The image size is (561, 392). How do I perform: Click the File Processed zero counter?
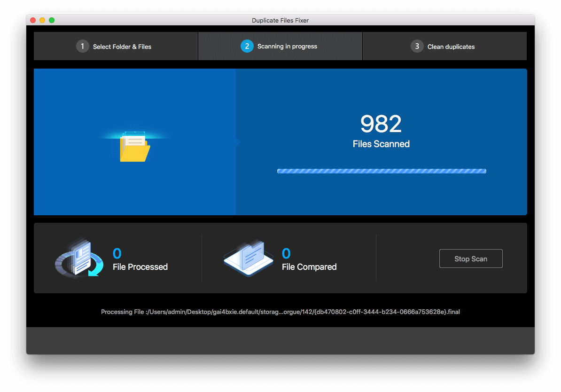pos(117,253)
